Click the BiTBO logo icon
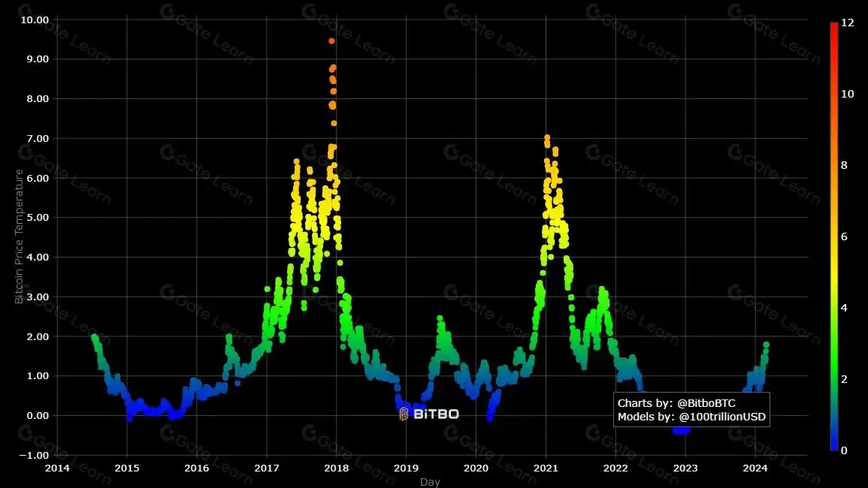 click(404, 414)
